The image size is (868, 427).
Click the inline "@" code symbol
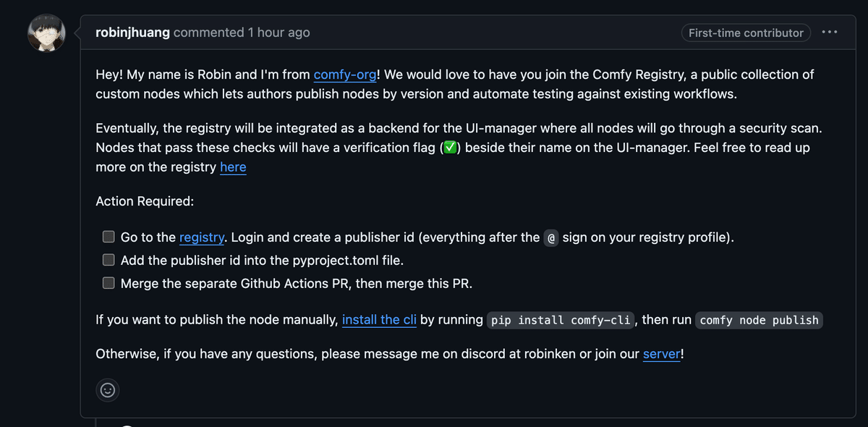point(551,237)
